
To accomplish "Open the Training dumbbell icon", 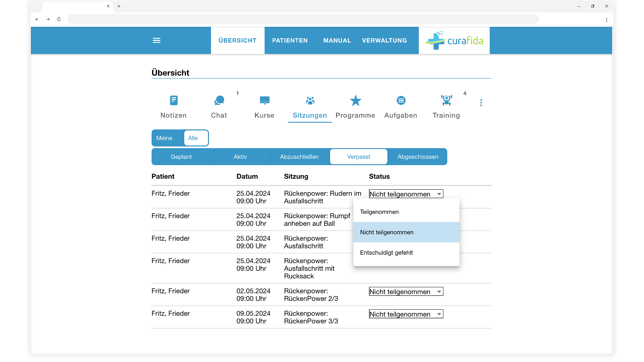I will click(446, 100).
